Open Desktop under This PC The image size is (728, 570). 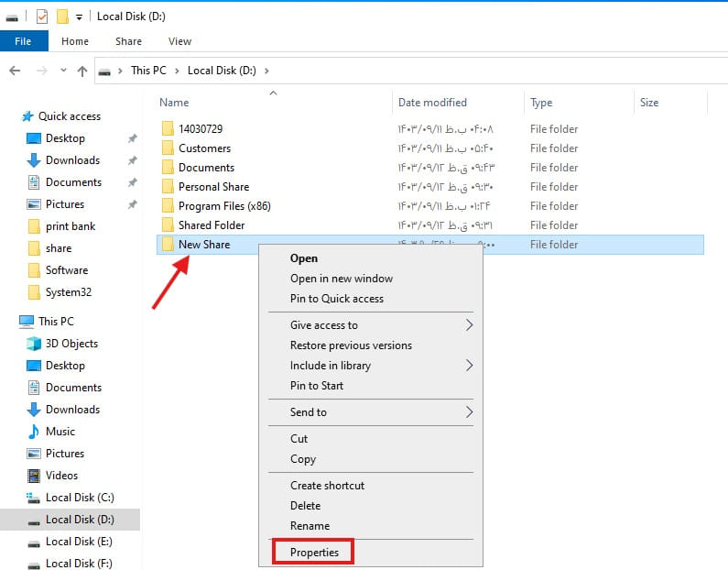[x=65, y=366]
